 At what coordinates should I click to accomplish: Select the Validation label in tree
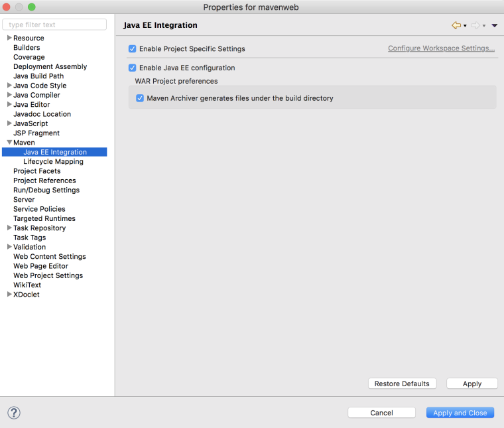(x=30, y=248)
